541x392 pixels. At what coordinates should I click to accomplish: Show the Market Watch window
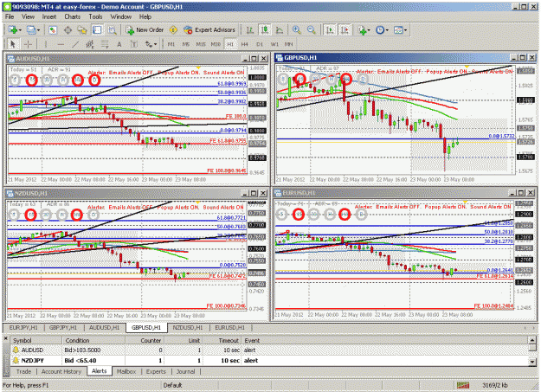[53, 30]
